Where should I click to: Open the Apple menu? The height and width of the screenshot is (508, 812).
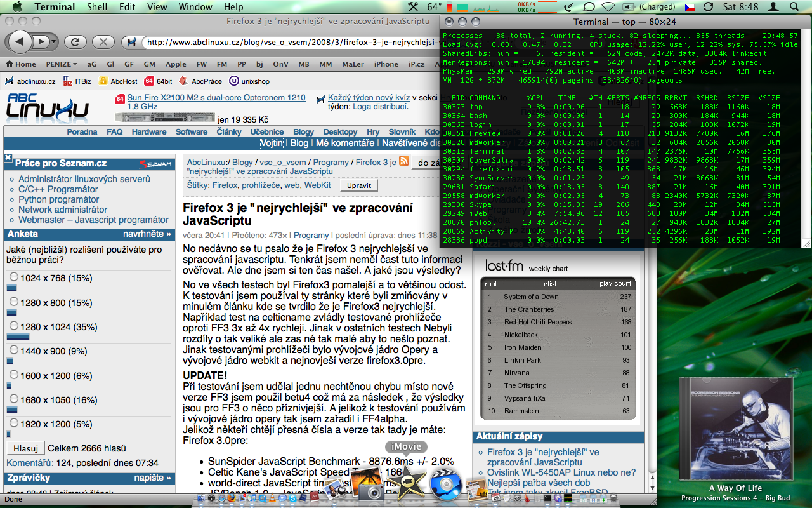tap(16, 7)
